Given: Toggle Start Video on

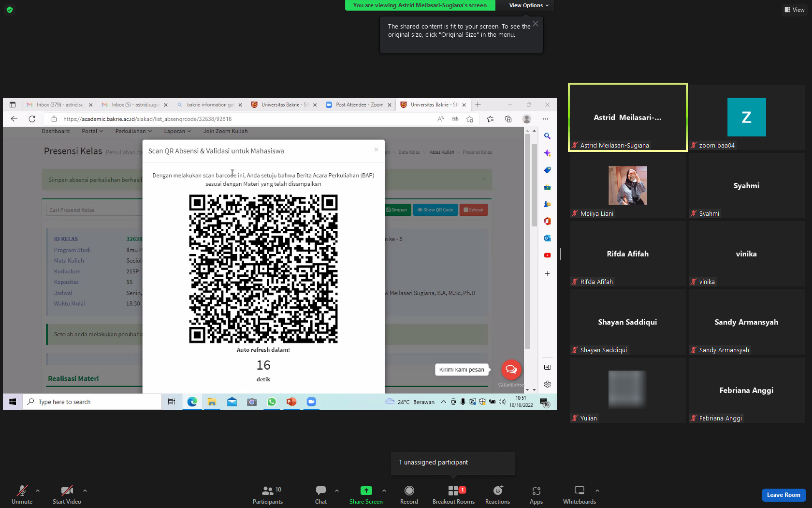Looking at the screenshot, I should [67, 494].
